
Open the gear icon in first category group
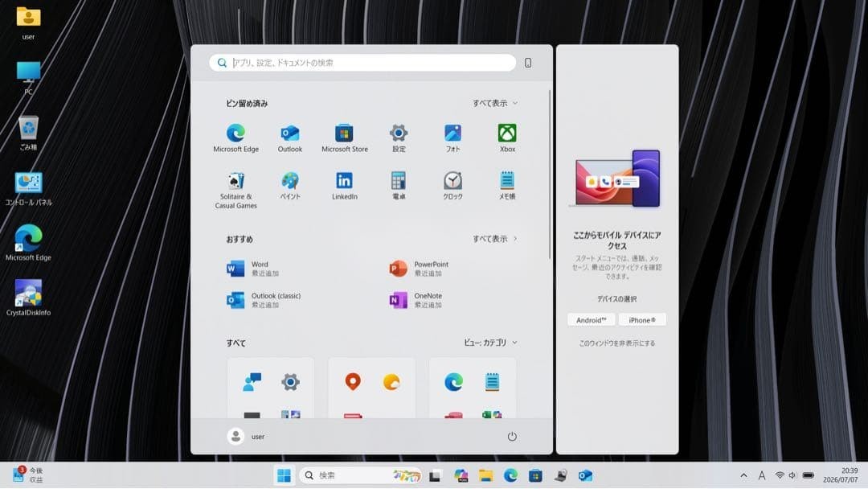point(291,381)
